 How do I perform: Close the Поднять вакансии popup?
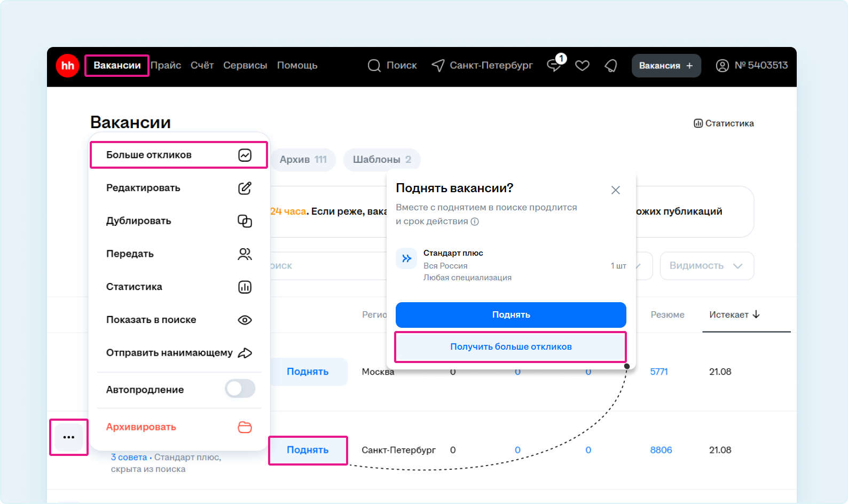[x=616, y=190]
